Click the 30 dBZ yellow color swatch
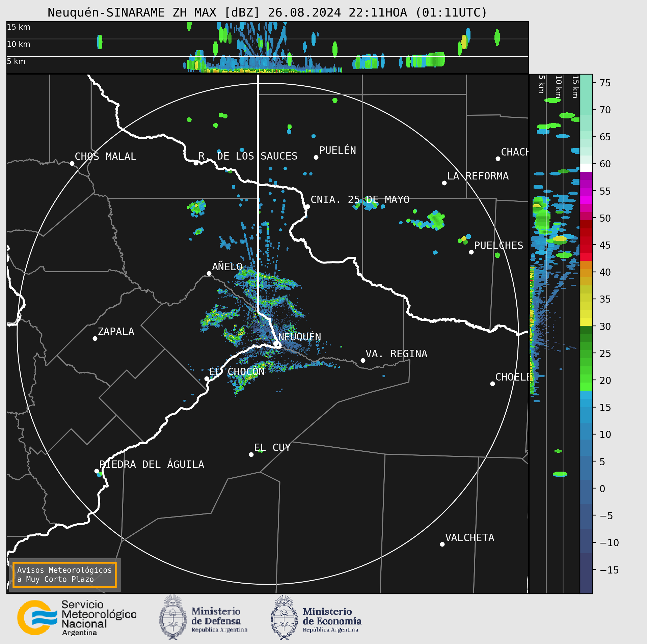This screenshot has height=644, width=647. coord(586,322)
